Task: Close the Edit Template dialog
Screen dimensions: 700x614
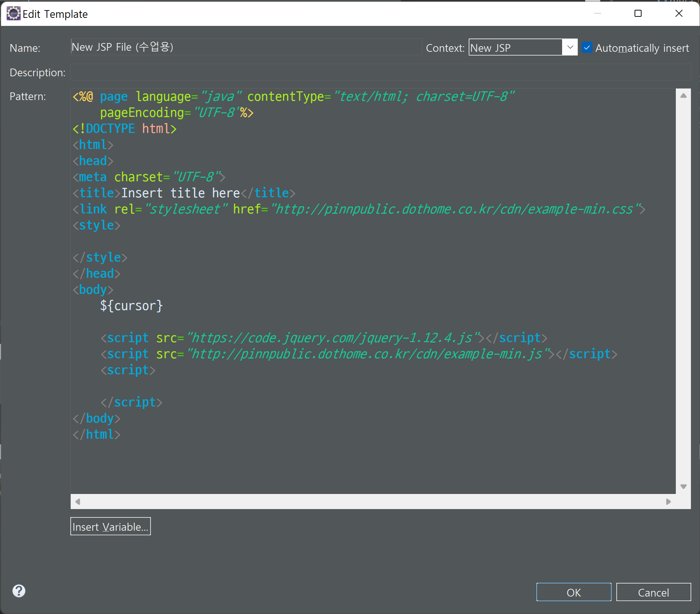Action: coord(679,14)
